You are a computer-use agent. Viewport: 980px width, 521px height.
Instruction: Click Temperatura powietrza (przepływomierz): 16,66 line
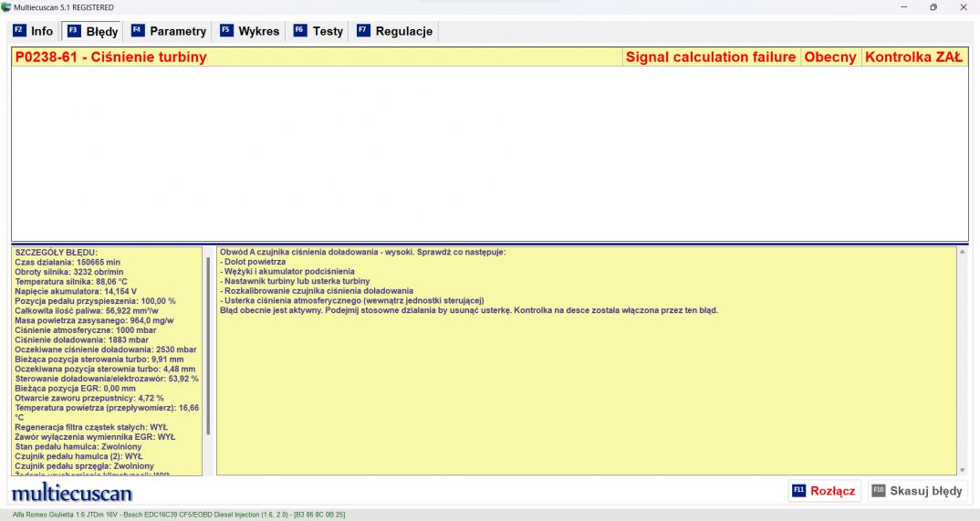pos(107,412)
